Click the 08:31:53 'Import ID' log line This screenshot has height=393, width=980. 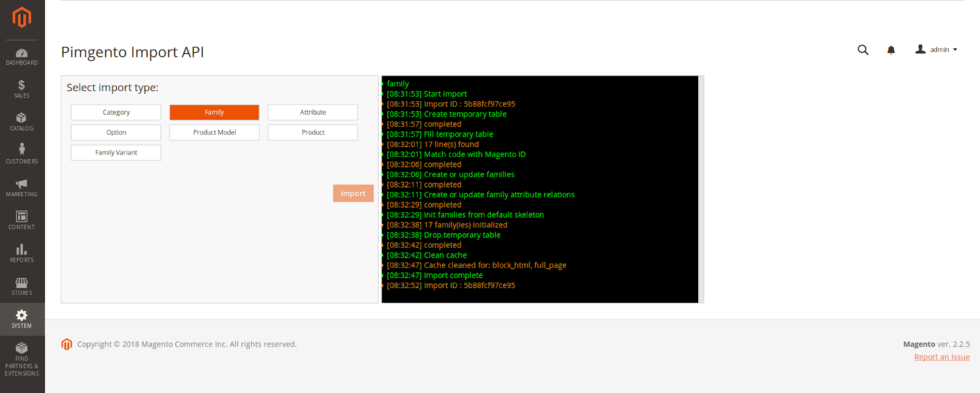[x=451, y=104]
